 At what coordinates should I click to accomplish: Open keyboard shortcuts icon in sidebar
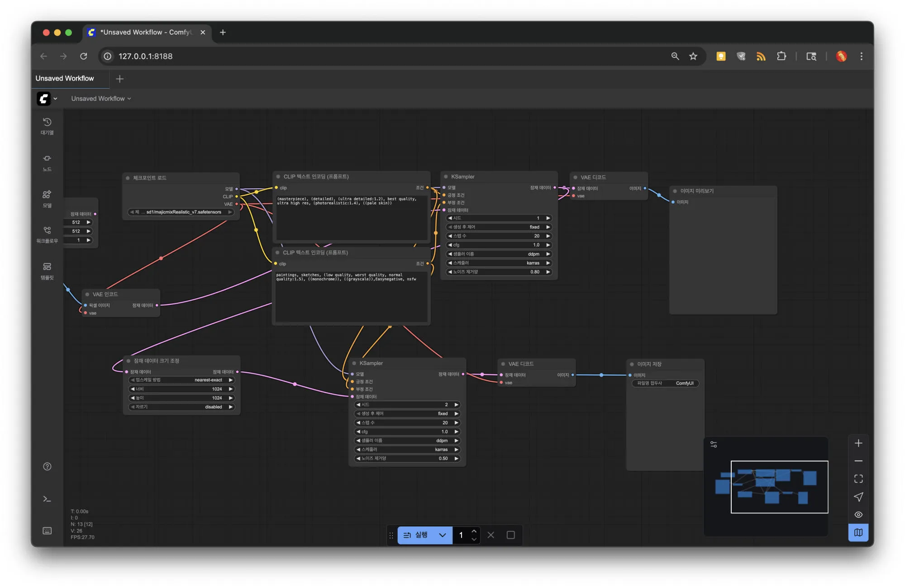pyautogui.click(x=47, y=531)
